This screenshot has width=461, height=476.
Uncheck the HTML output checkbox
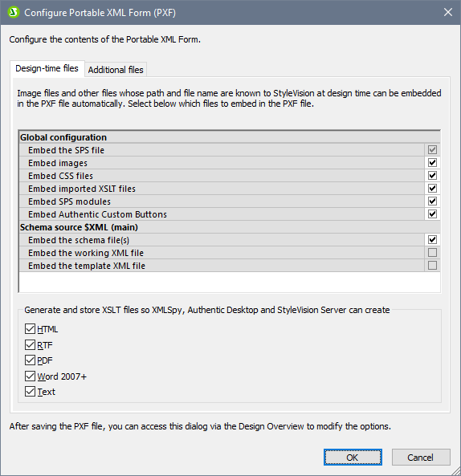tap(30, 329)
